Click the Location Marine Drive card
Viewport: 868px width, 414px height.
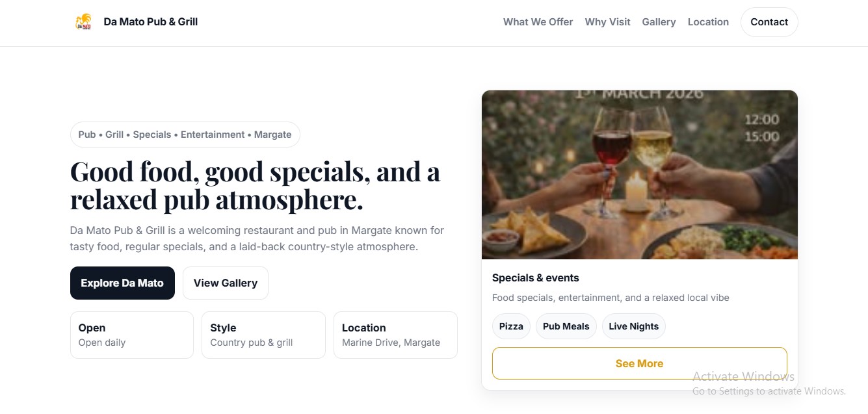[x=395, y=335]
